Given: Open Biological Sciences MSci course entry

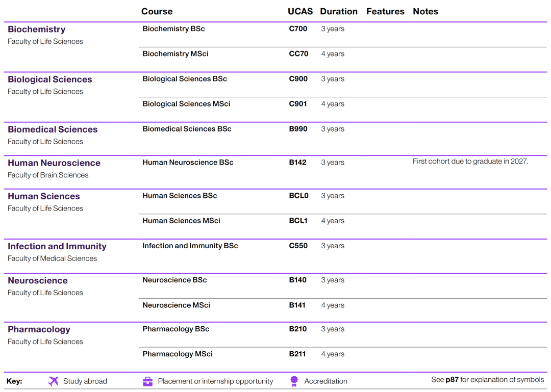Looking at the screenshot, I should tap(186, 104).
